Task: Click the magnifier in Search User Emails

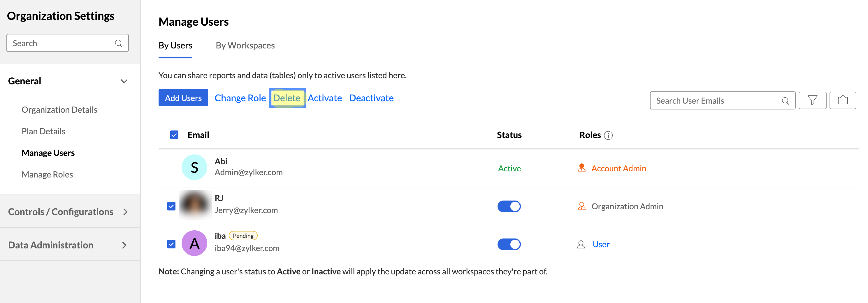Action: [x=785, y=100]
